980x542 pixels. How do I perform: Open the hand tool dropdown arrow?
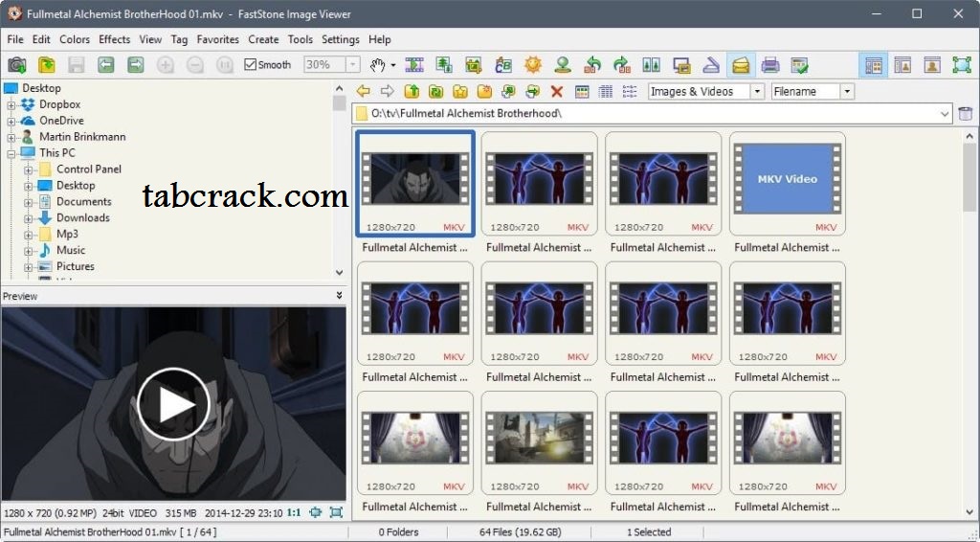tap(393, 65)
